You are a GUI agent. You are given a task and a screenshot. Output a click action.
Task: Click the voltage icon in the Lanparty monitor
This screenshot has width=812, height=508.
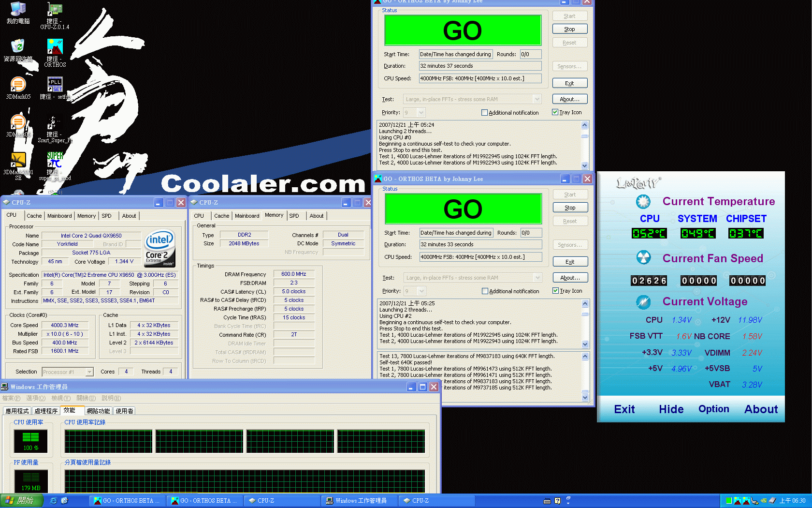[643, 302]
